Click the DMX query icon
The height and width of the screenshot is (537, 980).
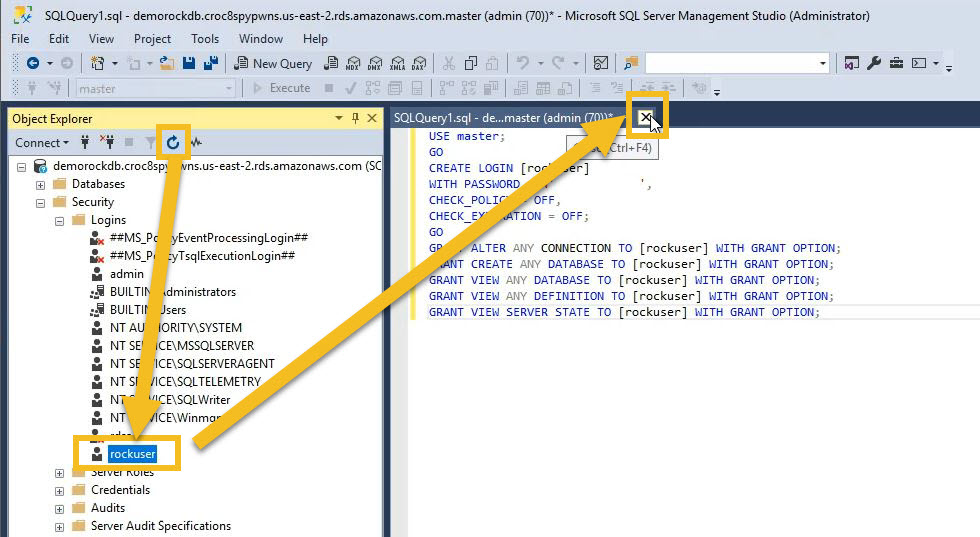tap(375, 63)
